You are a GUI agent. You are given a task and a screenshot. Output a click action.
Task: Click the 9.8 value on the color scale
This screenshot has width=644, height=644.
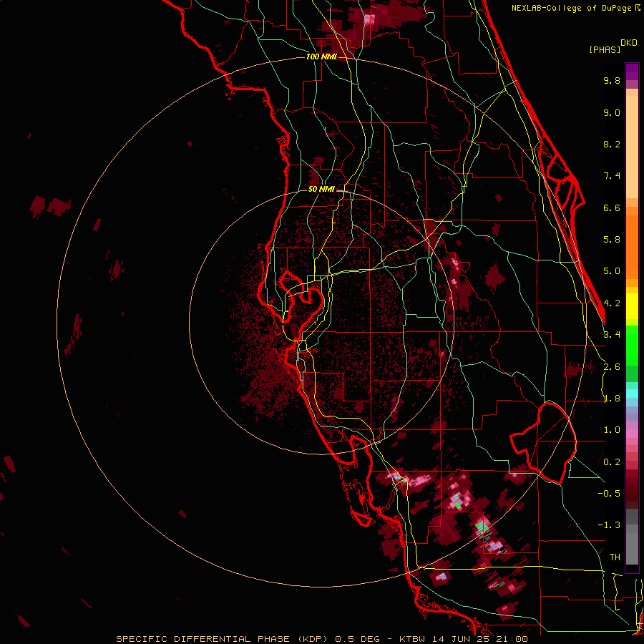(612, 80)
